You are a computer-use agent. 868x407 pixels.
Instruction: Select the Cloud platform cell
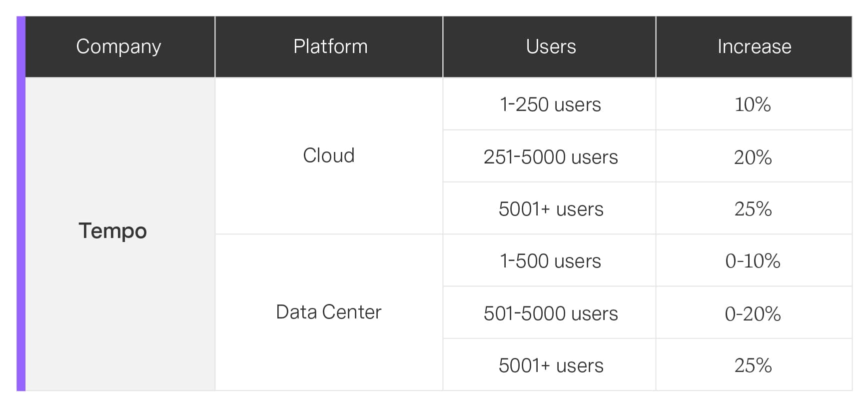point(329,155)
